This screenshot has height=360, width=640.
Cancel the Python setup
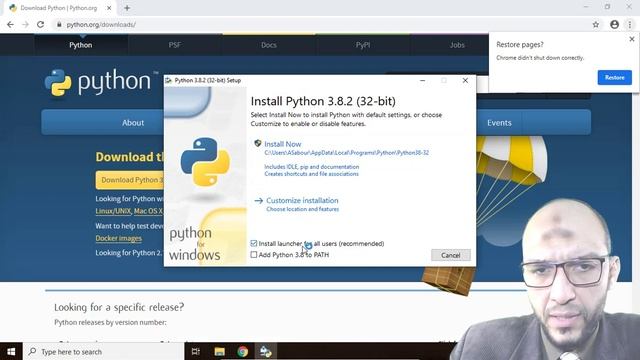click(451, 255)
